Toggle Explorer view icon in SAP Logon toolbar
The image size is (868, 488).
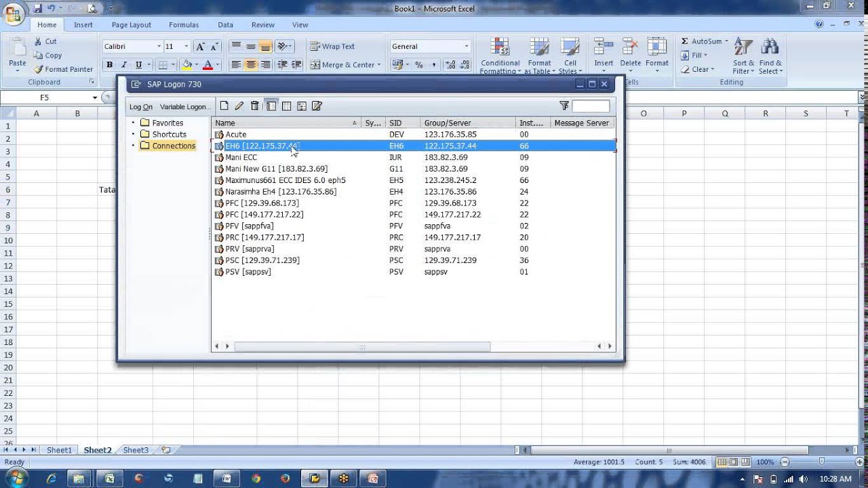(x=271, y=106)
